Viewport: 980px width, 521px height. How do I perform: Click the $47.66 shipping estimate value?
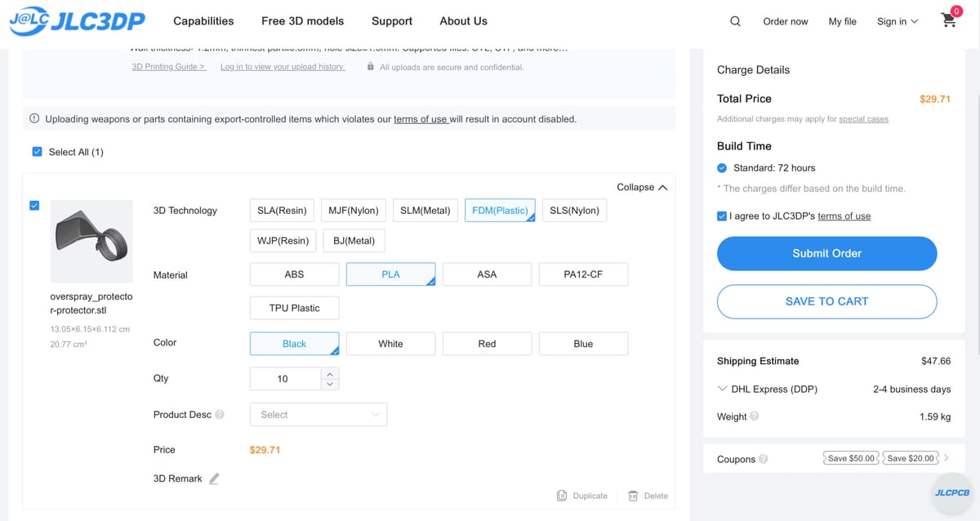click(936, 361)
